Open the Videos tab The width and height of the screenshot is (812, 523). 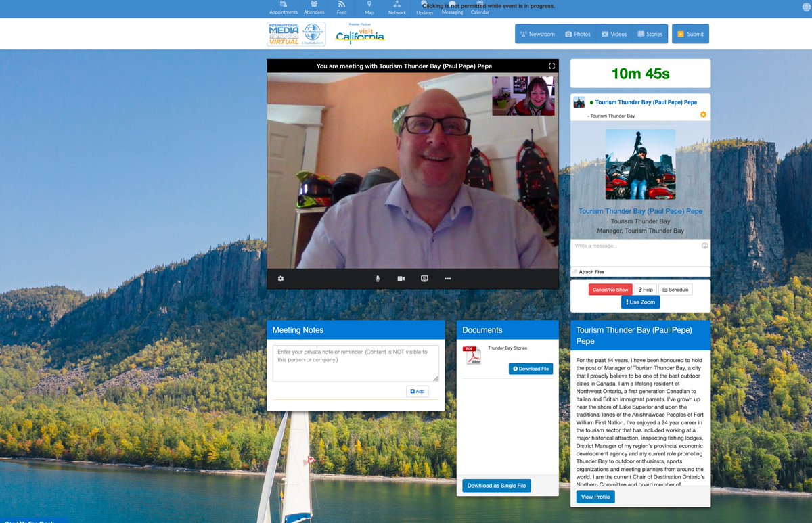click(614, 34)
